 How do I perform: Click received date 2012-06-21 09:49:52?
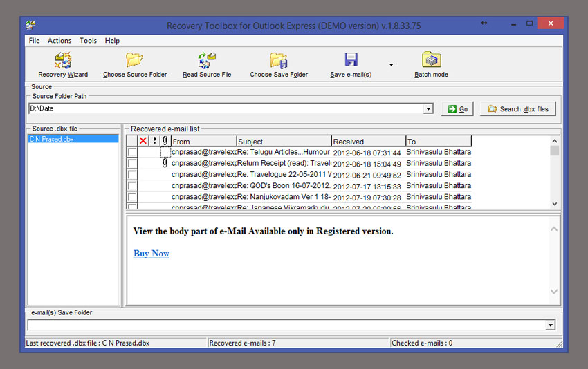[367, 176]
